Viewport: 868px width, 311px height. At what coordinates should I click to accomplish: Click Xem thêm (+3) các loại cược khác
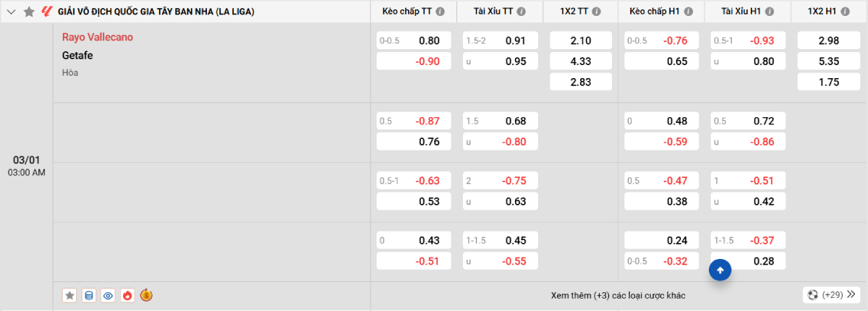[618, 295]
